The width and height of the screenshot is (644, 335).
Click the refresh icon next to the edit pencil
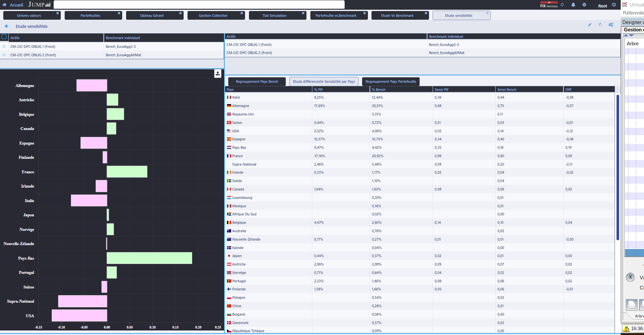point(600,25)
